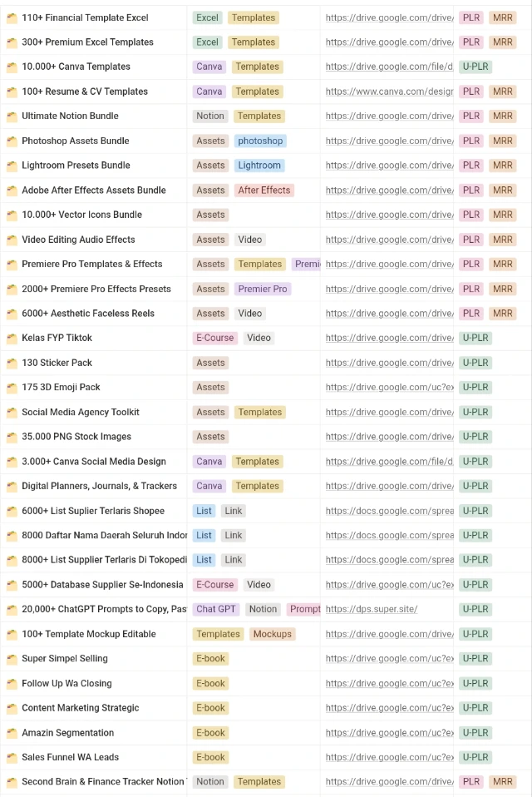The image size is (532, 797).
Task: Click the E-book tag in Super Simpel Selling row
Action: (210, 658)
